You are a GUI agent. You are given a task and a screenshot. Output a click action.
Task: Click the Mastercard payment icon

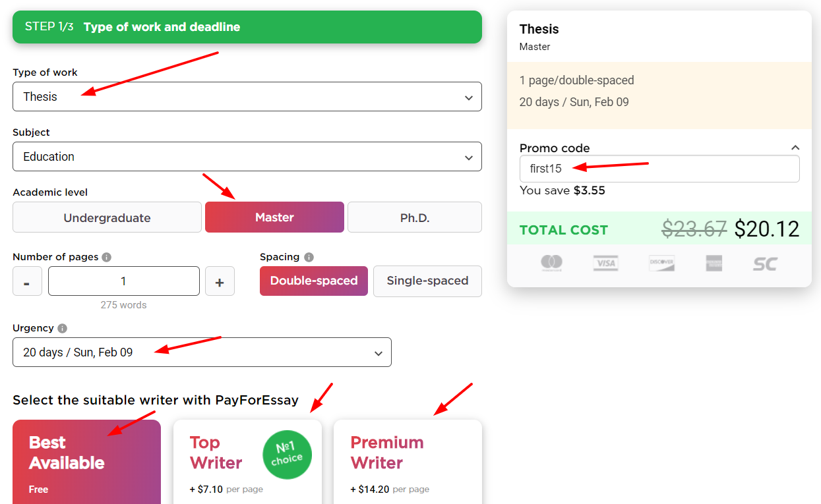[x=551, y=264]
